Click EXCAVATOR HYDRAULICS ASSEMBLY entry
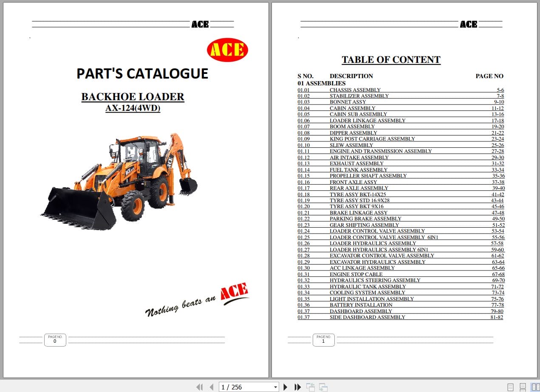The height and width of the screenshot is (392, 540). [x=377, y=262]
